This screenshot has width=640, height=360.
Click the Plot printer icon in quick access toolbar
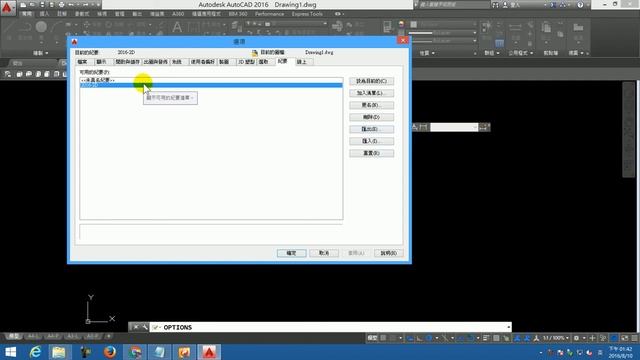click(x=61, y=5)
